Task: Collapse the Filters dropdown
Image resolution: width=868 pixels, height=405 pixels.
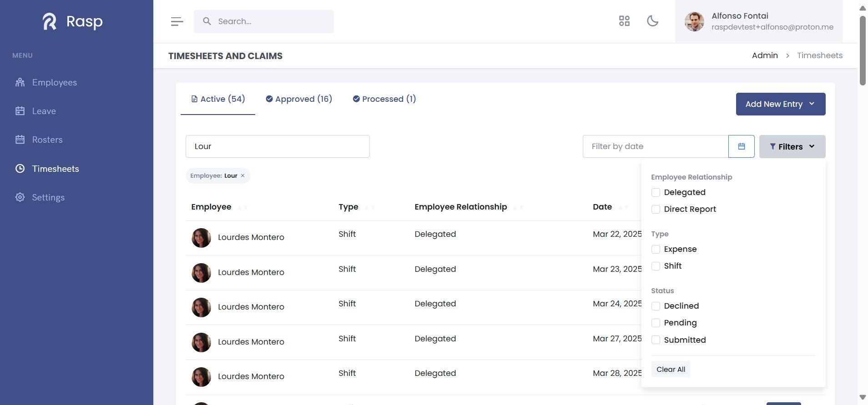Action: pos(792,146)
